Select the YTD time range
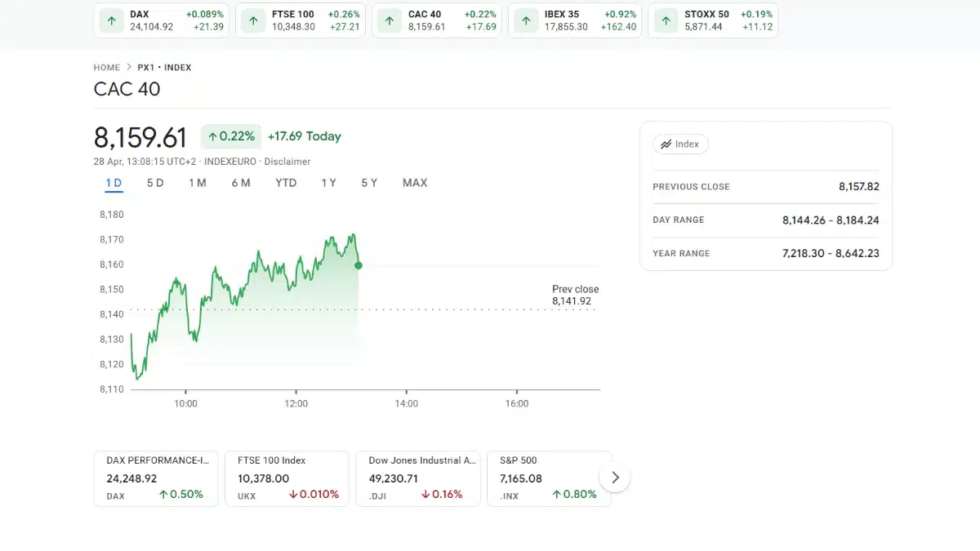 pos(285,183)
